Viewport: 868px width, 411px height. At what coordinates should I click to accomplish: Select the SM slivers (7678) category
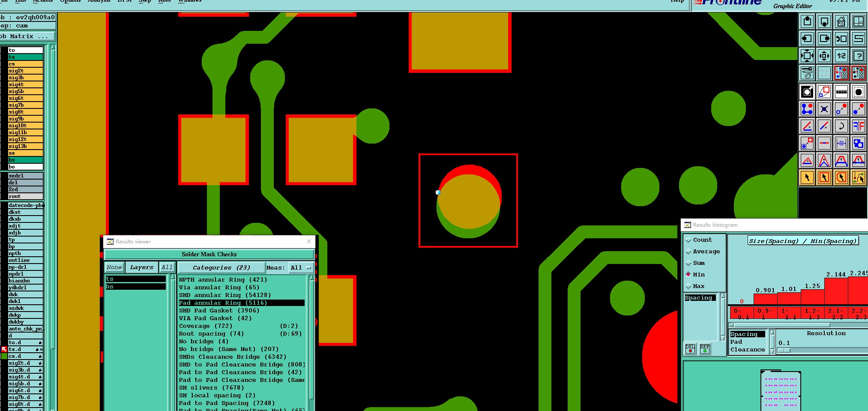coord(242,388)
